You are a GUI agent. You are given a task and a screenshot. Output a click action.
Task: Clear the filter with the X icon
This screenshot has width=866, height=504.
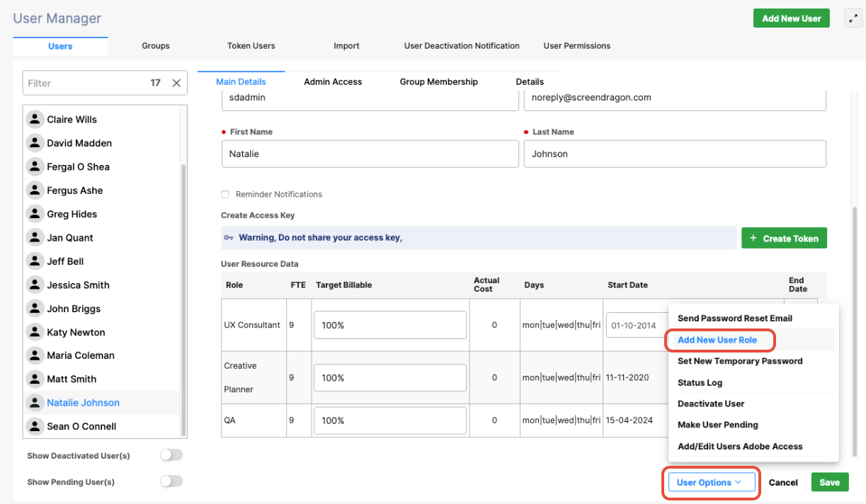click(176, 83)
